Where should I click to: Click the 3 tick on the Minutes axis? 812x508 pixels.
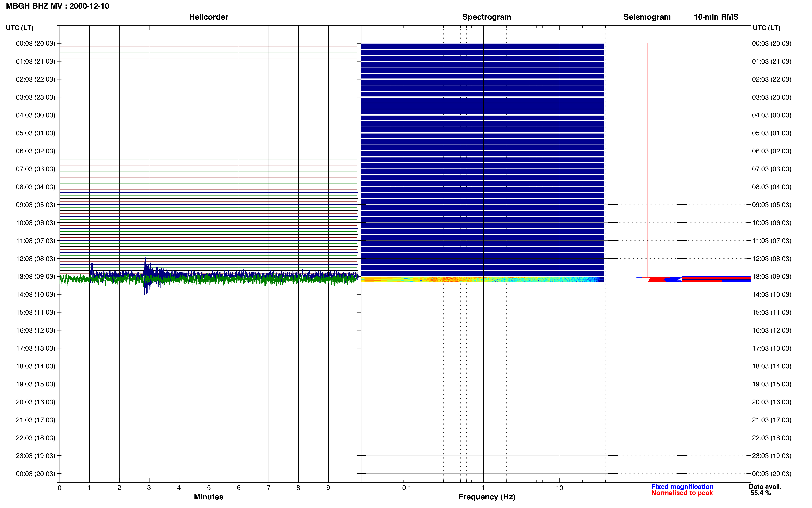pos(149,487)
